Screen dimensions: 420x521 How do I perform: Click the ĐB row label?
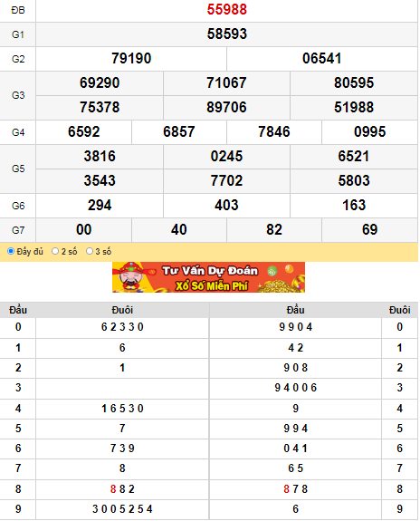pyautogui.click(x=18, y=10)
